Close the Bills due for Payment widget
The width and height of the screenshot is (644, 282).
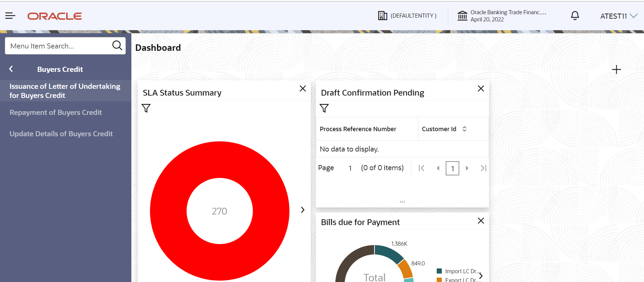pyautogui.click(x=481, y=221)
